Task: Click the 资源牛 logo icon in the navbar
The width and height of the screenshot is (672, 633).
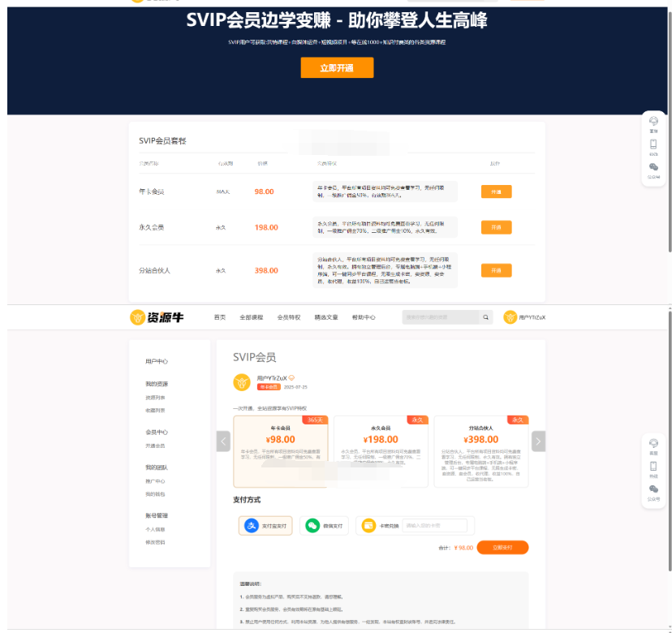Action: click(136, 316)
